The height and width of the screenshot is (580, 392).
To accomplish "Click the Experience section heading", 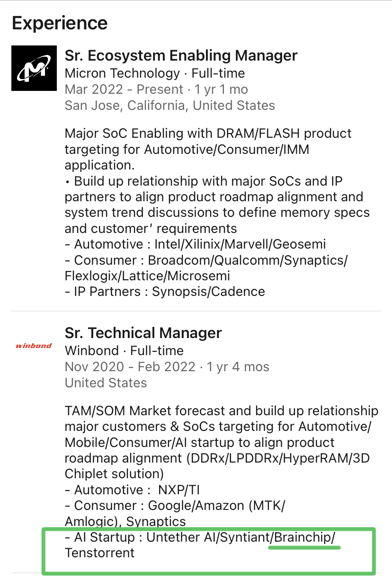I will coord(60,23).
